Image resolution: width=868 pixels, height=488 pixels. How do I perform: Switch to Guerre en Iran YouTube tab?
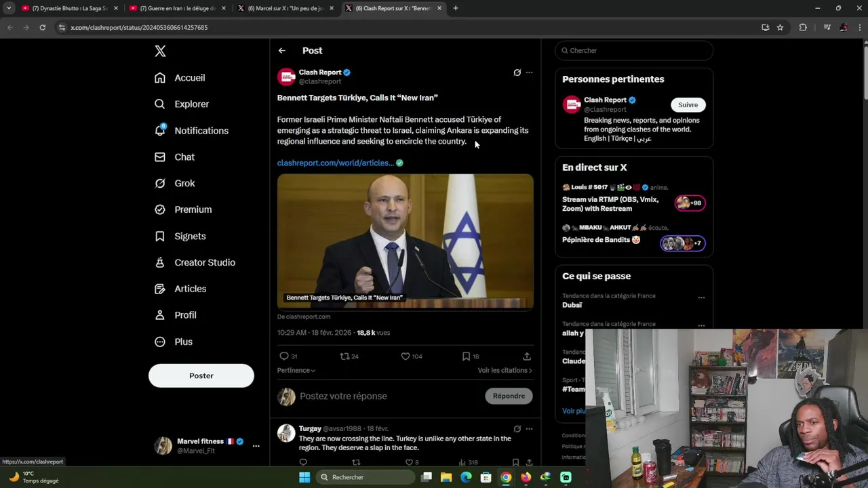(178, 8)
